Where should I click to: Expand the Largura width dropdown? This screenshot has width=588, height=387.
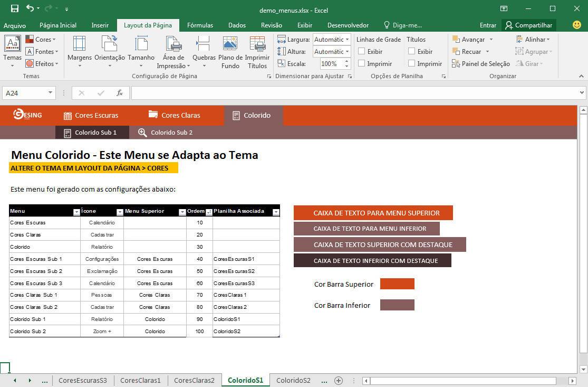(x=346, y=40)
